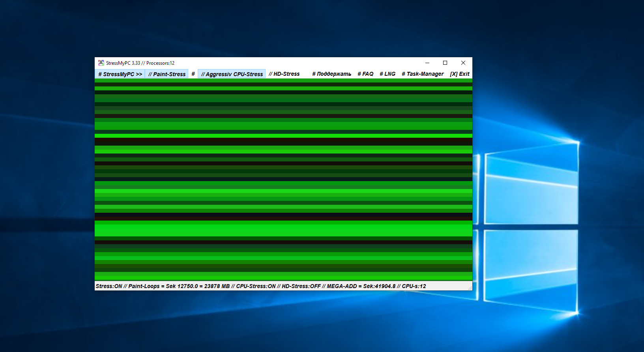Enable the // HD-Stress option
The height and width of the screenshot is (352, 644).
284,74
